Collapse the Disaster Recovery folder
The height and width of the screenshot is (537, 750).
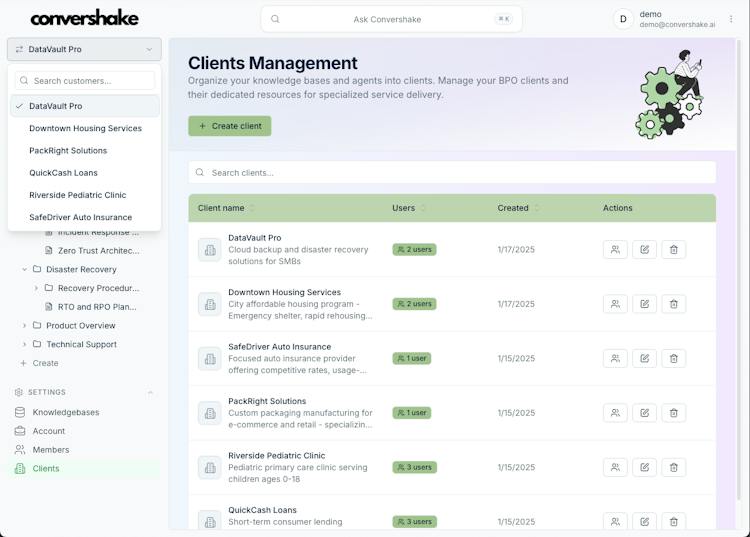[x=24, y=270]
